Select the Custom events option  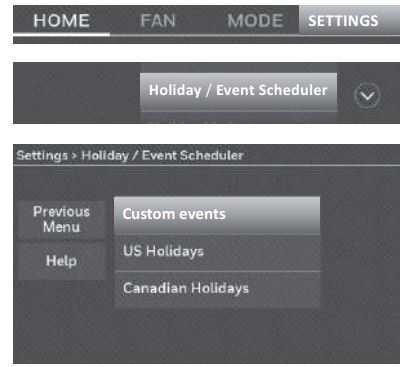pos(217,215)
